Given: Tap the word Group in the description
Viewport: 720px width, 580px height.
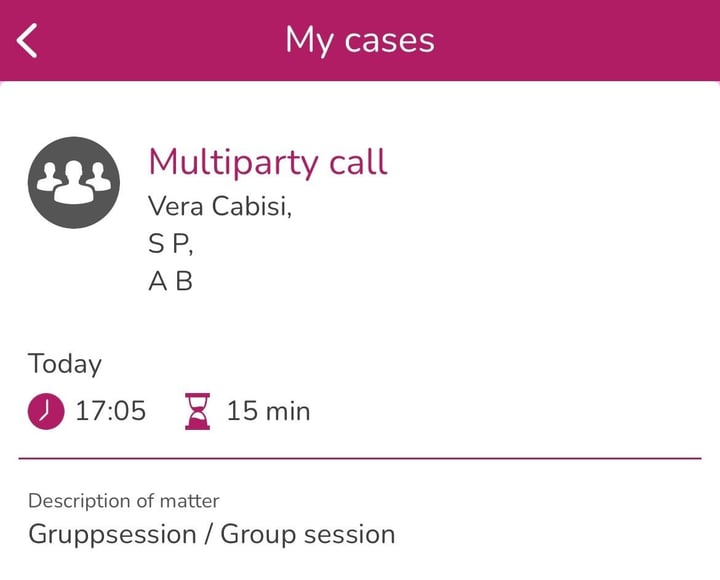Looking at the screenshot, I should click(258, 535).
